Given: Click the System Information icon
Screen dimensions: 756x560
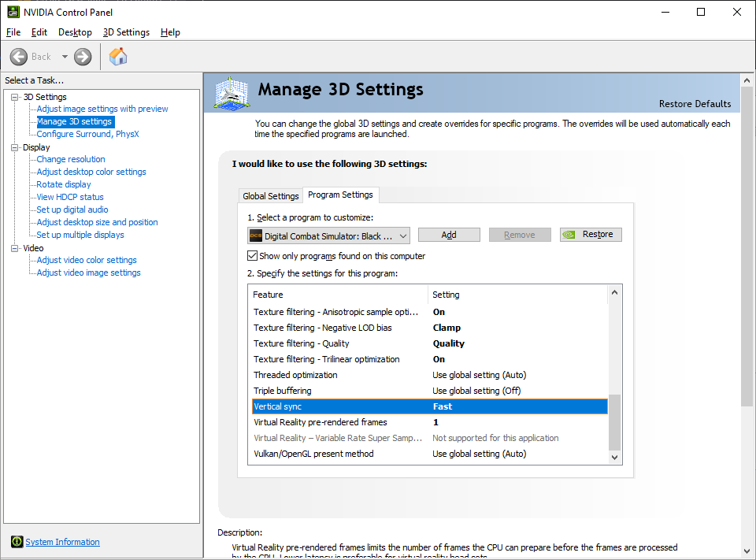Looking at the screenshot, I should tap(17, 542).
